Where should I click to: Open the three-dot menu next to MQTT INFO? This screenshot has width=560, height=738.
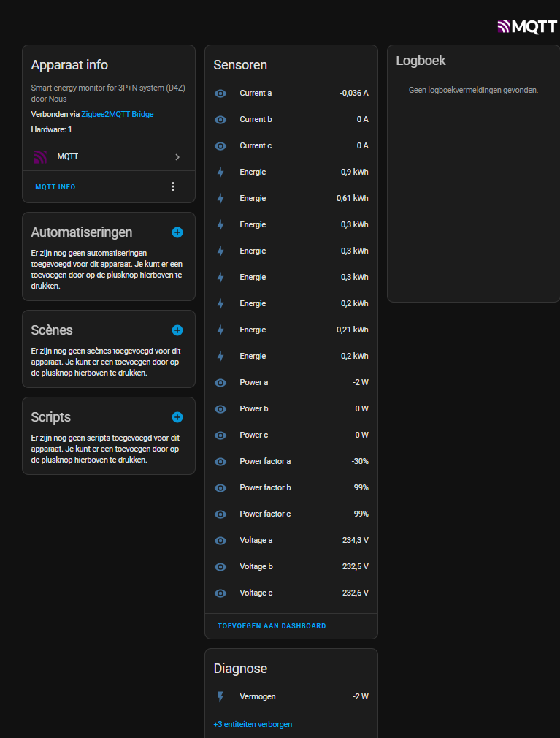[x=173, y=186]
